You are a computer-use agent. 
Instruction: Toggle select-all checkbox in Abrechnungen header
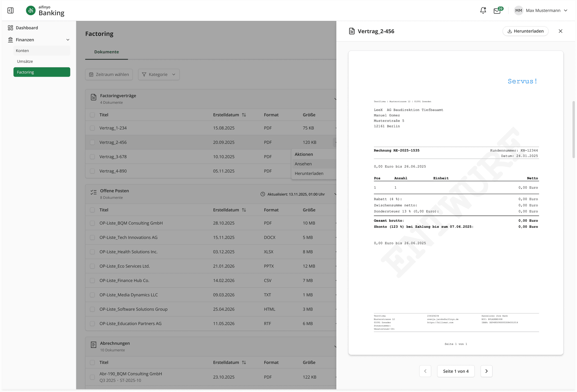tap(92, 362)
